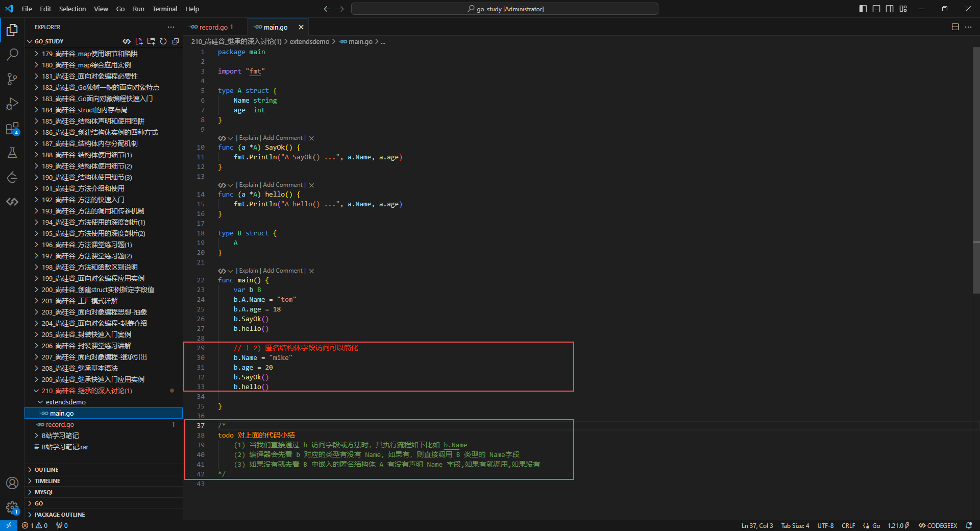Open Run and Debug view
Image resolution: width=980 pixels, height=531 pixels.
coord(12,104)
